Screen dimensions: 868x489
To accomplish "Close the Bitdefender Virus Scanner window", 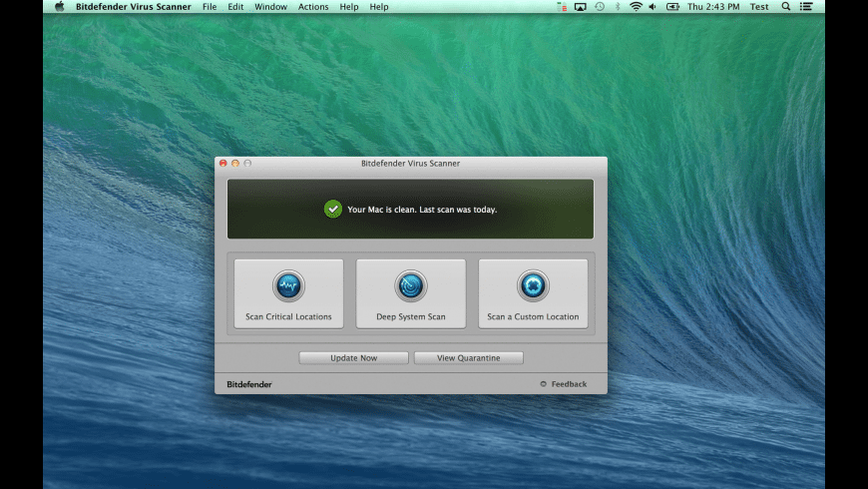I will (223, 163).
